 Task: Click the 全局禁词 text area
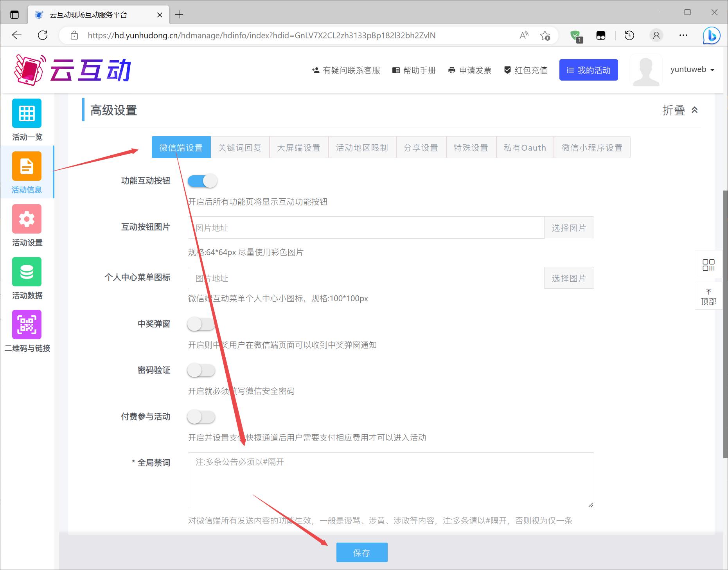click(390, 480)
